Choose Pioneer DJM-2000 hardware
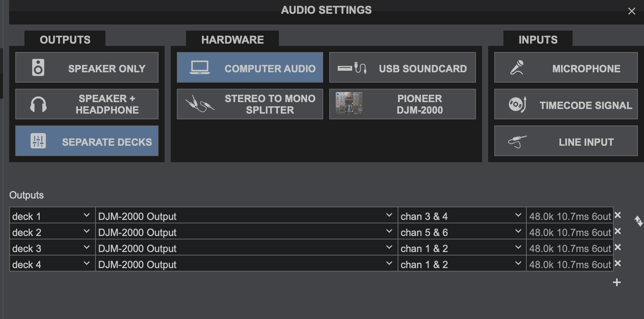 point(403,104)
